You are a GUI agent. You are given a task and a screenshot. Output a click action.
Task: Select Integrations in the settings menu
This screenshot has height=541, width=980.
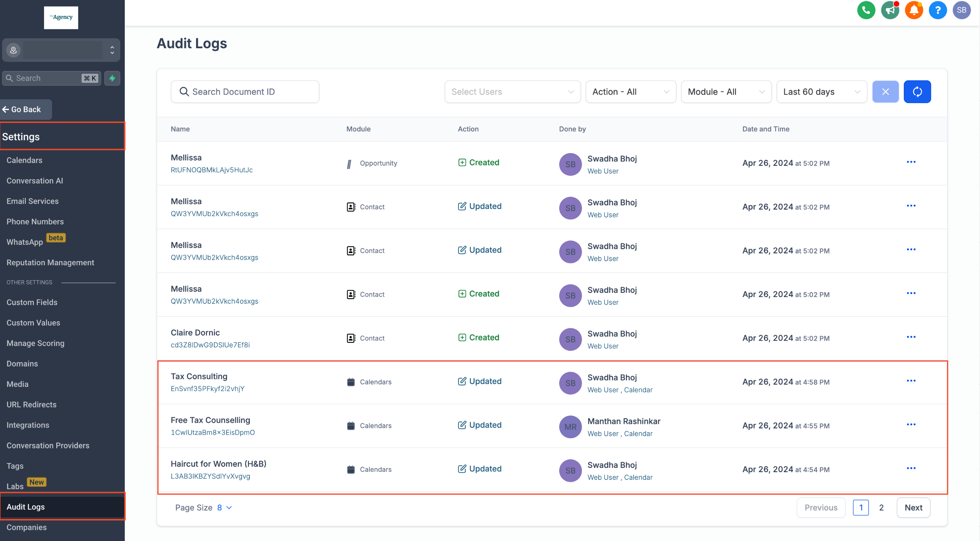pyautogui.click(x=28, y=425)
